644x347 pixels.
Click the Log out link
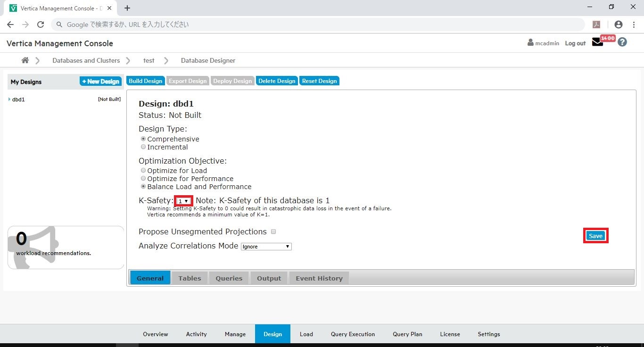click(575, 43)
